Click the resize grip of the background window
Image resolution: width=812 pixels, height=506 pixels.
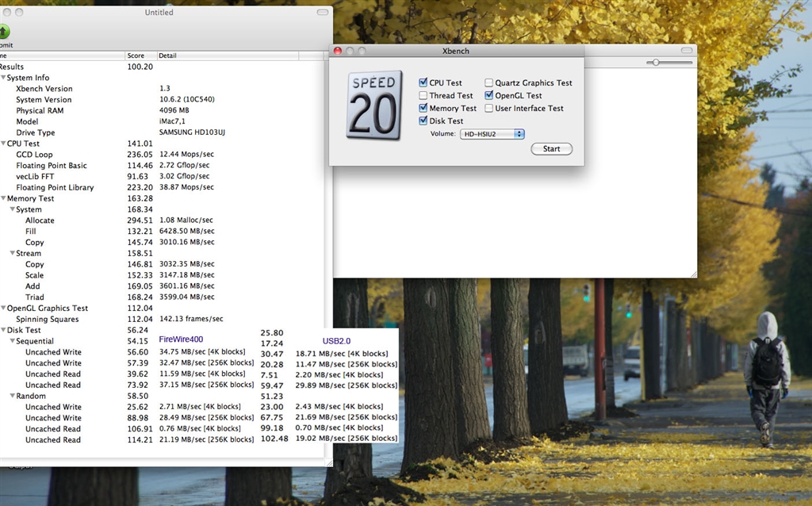(x=692, y=273)
